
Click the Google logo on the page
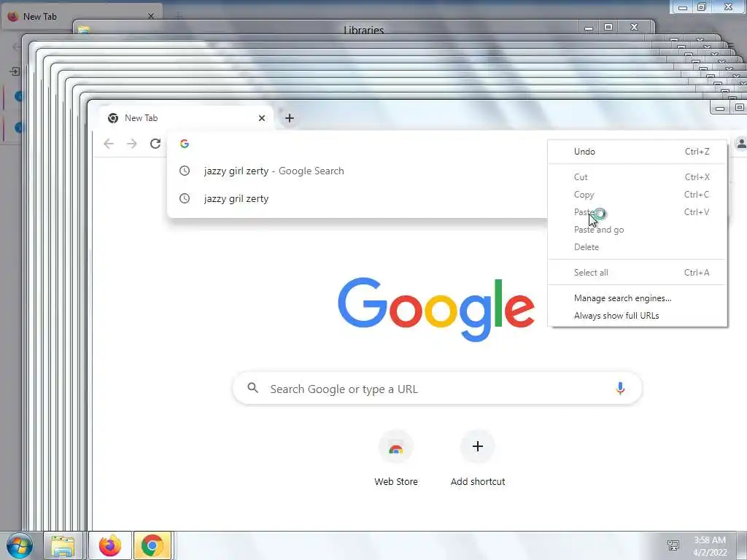coord(436,309)
